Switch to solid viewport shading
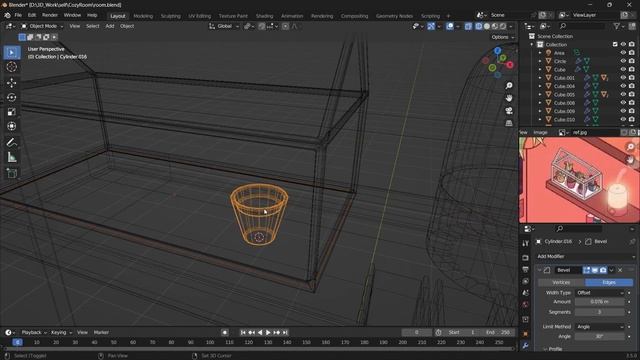This screenshot has width=640, height=360. click(x=487, y=26)
